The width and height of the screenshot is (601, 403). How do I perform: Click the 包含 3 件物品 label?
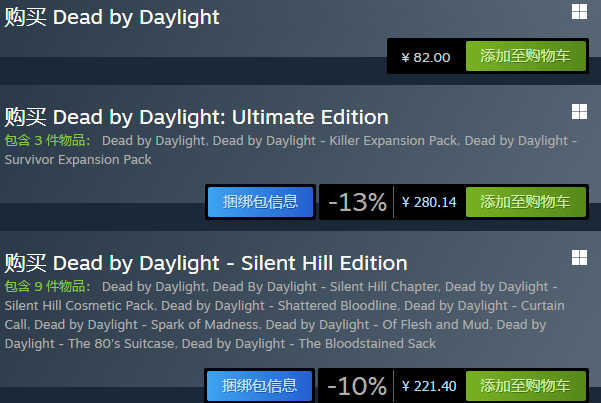point(47,141)
